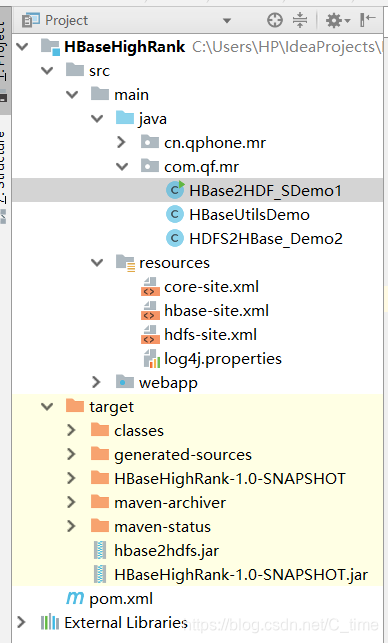The image size is (388, 643).
Task: Collapse the com.qf.mr package
Action: pyautogui.click(x=122, y=167)
